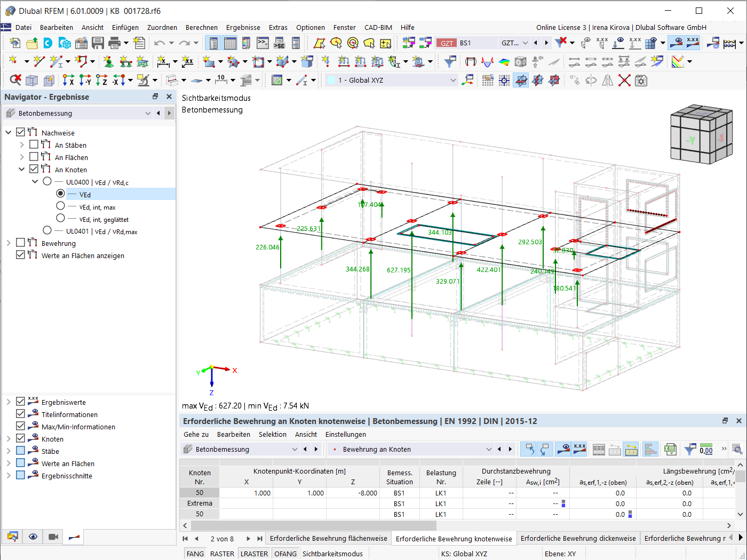The width and height of the screenshot is (747, 560).
Task: Select UL0401 VEd / VRd,max radio button
Action: [47, 230]
